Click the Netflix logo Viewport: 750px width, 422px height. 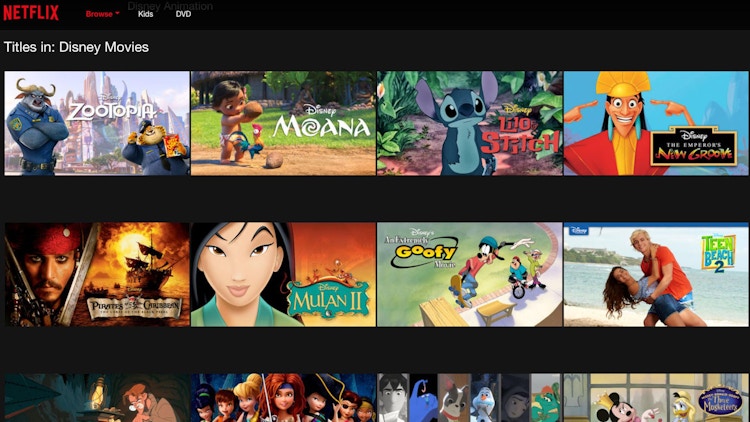31,13
